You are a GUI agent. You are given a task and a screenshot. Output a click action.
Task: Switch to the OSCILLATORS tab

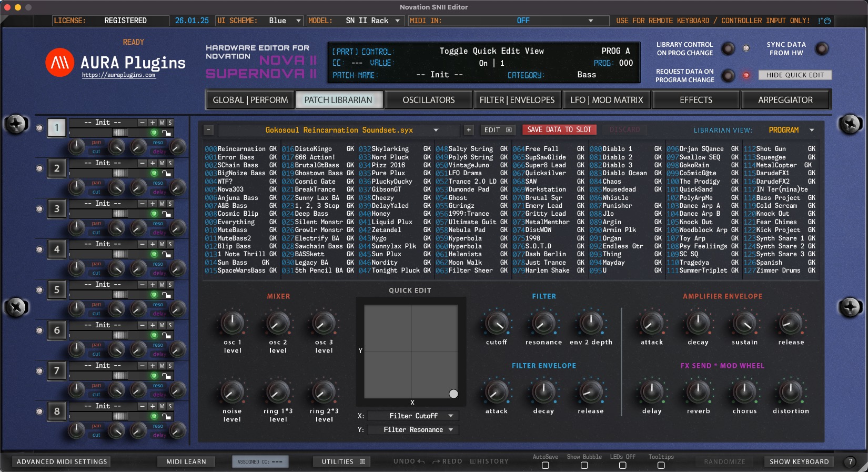click(x=428, y=100)
